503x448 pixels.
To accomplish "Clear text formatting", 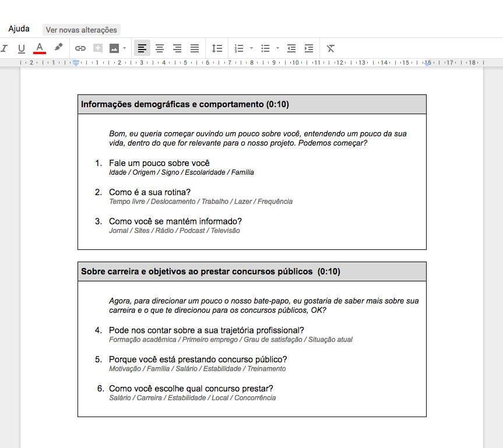I will pos(330,48).
